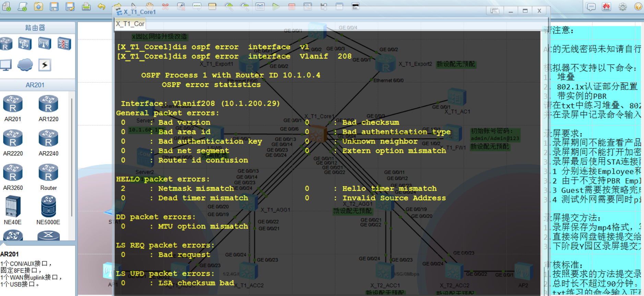Pick the NE40E router device
This screenshot has height=296, width=644.
(x=13, y=210)
